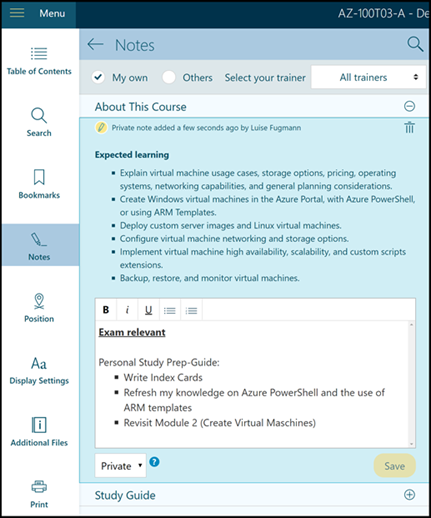431x518 pixels.
Task: Open the All trainers dropdown
Action: coord(368,77)
